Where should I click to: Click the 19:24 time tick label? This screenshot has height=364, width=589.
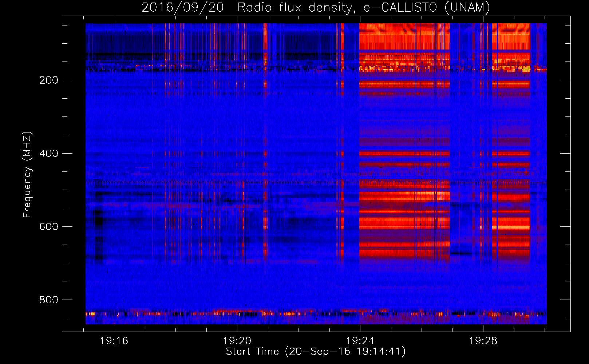(360, 341)
